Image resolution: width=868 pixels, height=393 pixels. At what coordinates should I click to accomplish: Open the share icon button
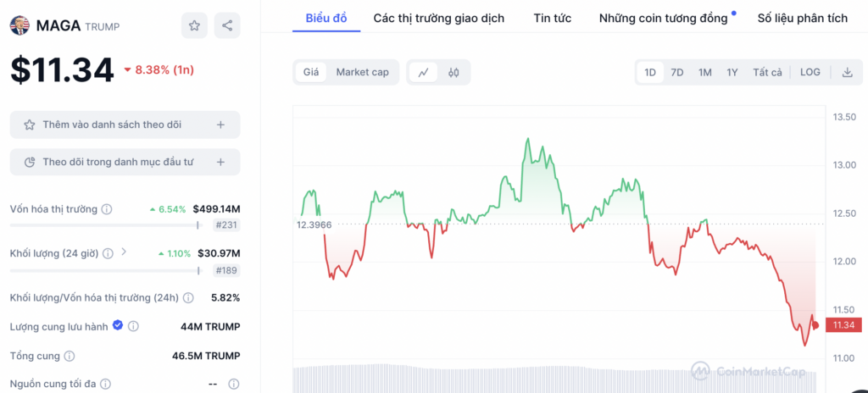click(227, 25)
